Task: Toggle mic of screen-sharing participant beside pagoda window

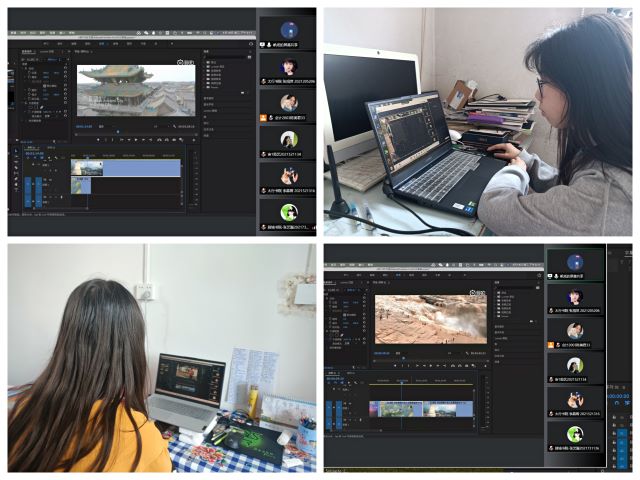Action: [x=269, y=44]
